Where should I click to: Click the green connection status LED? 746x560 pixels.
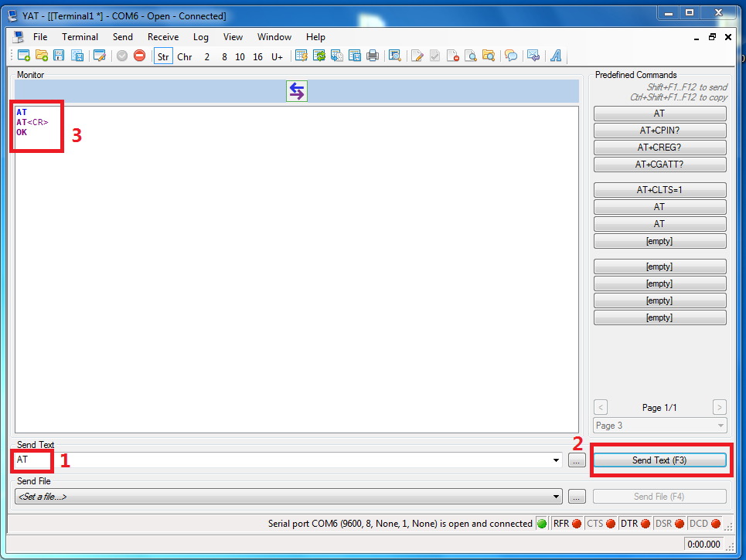541,524
